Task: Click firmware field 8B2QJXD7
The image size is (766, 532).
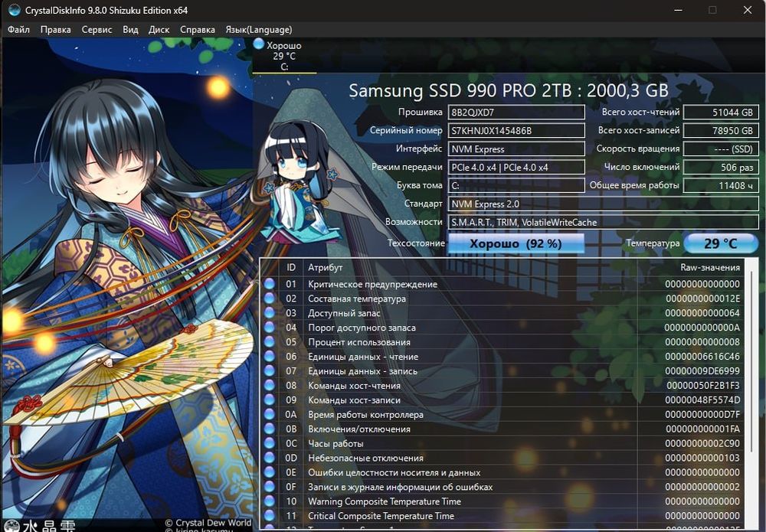Action: click(x=516, y=113)
